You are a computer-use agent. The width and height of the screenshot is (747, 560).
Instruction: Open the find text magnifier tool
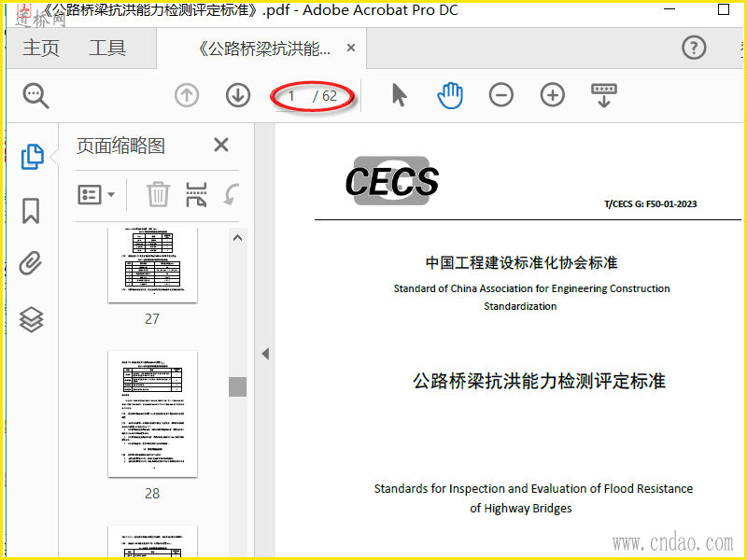35,95
